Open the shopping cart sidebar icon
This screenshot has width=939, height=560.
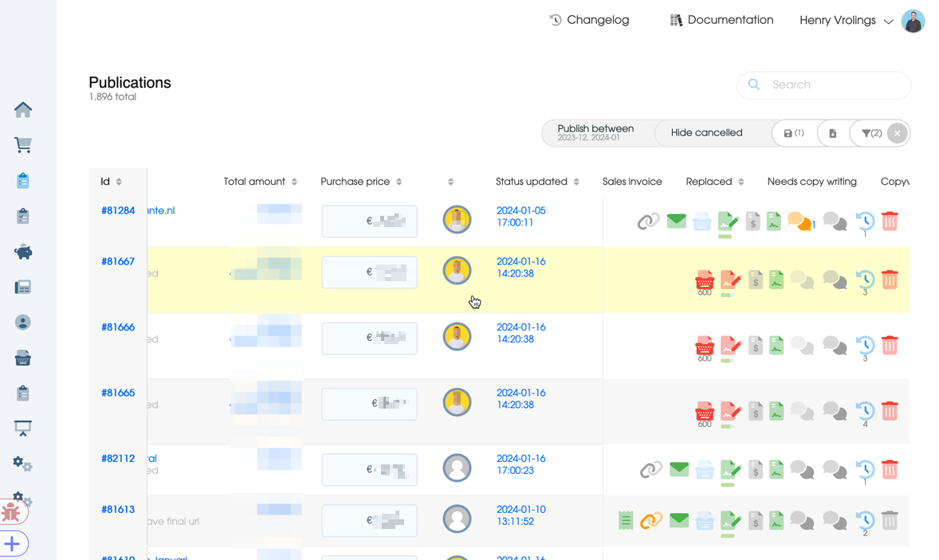pyautogui.click(x=23, y=145)
